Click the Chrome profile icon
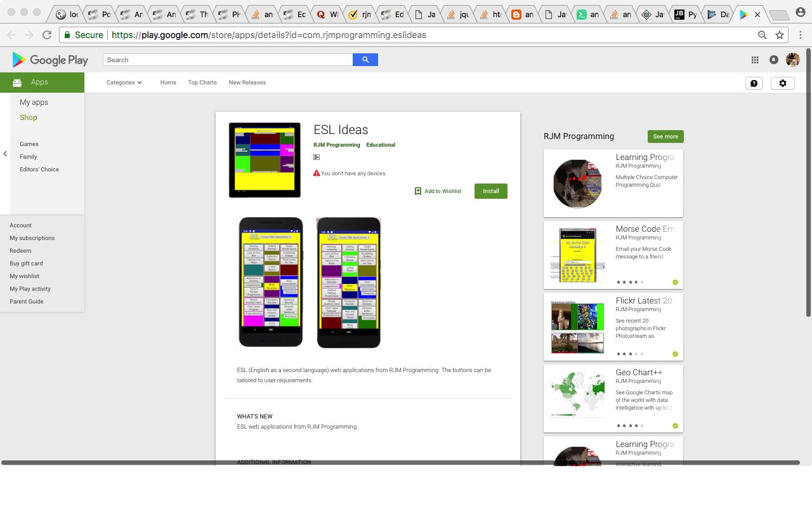The height and width of the screenshot is (508, 812). (x=800, y=12)
